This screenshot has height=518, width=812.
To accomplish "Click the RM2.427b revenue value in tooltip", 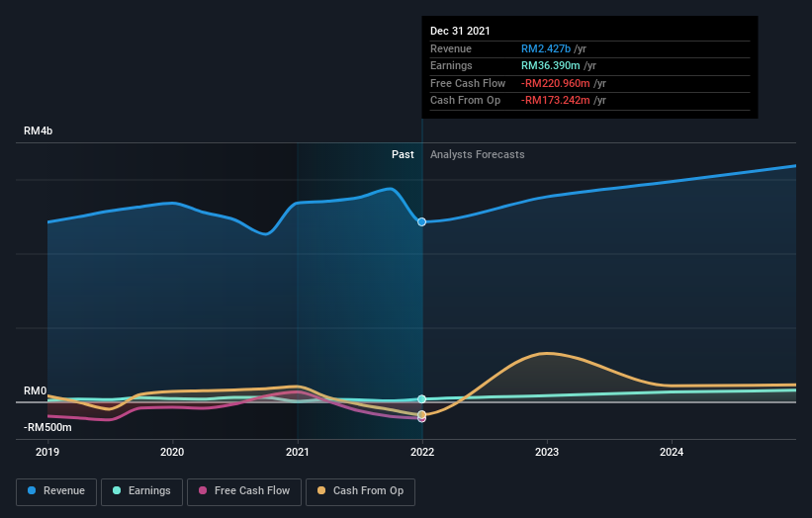I will click(546, 48).
